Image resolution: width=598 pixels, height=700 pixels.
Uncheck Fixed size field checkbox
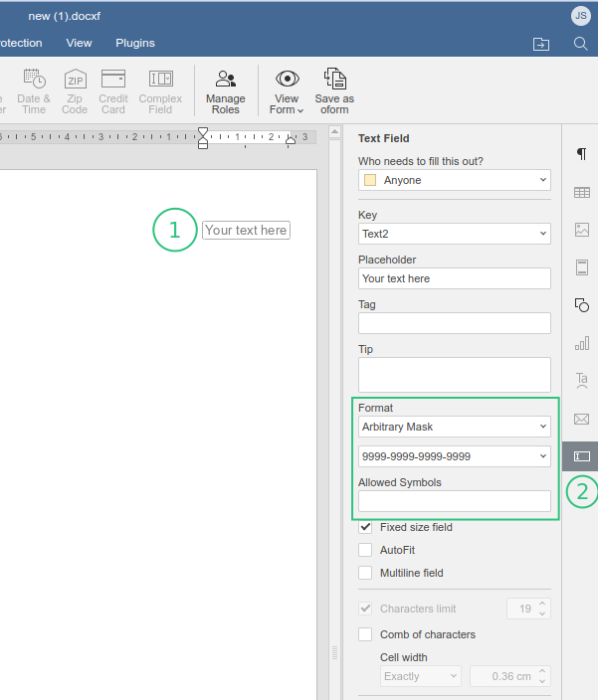366,527
